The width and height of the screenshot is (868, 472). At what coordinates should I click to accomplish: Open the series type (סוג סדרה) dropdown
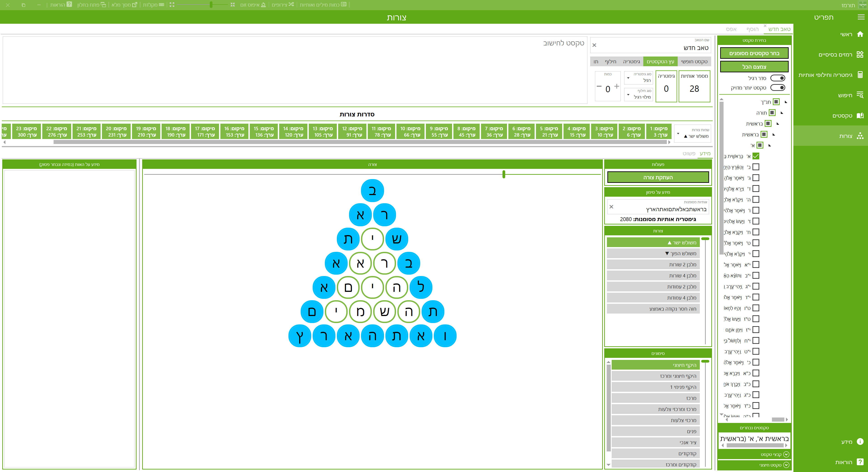pyautogui.click(x=693, y=133)
